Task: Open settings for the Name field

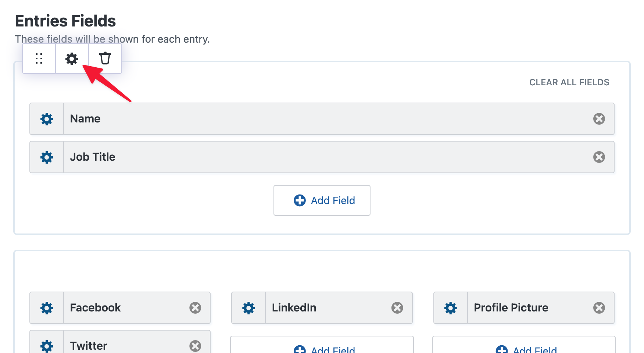Action: [x=46, y=119]
